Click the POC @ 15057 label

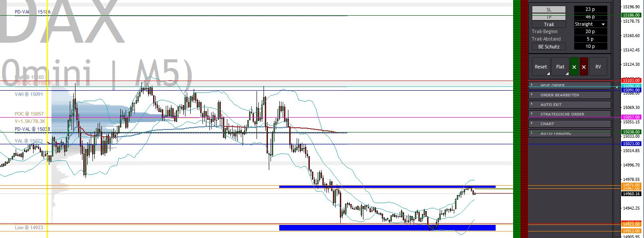29,113
